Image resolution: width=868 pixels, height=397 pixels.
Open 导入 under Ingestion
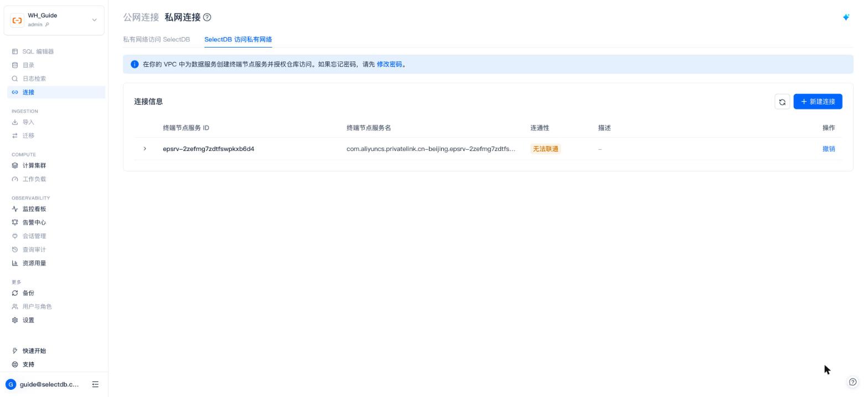pos(28,122)
